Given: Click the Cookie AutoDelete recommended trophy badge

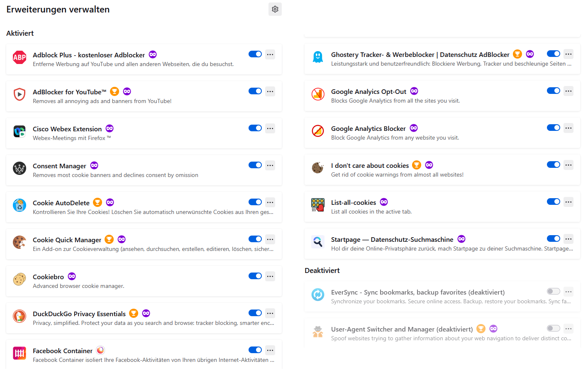Looking at the screenshot, I should [x=98, y=202].
